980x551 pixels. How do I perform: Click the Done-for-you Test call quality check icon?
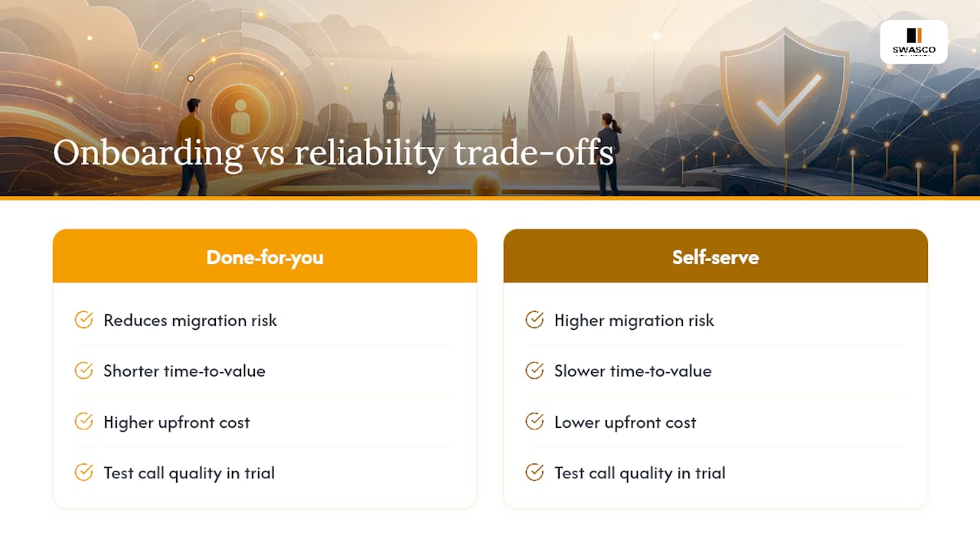coord(83,472)
